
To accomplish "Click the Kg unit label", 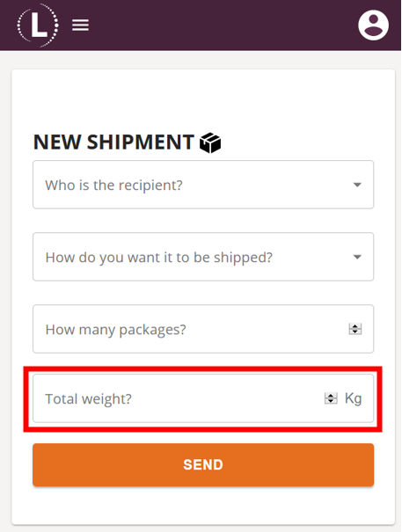I will 353,398.
